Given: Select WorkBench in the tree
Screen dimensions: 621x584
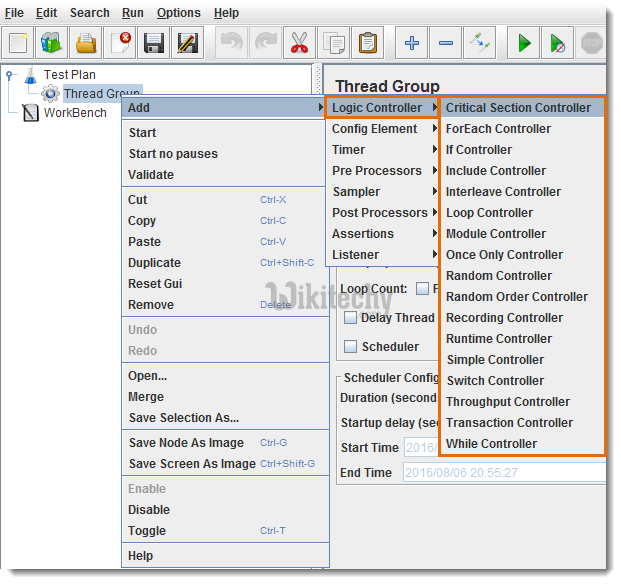Looking at the screenshot, I should click(x=74, y=113).
